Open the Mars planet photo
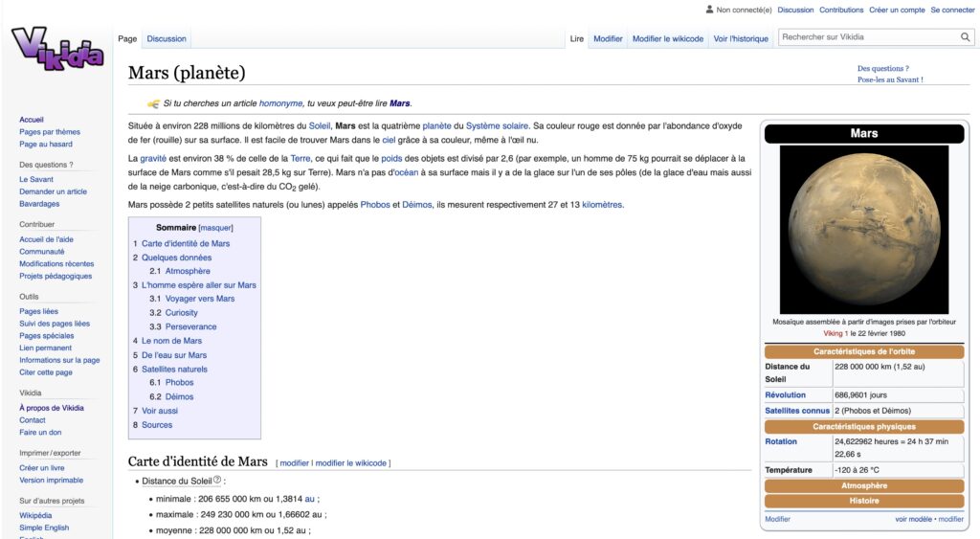 click(863, 230)
